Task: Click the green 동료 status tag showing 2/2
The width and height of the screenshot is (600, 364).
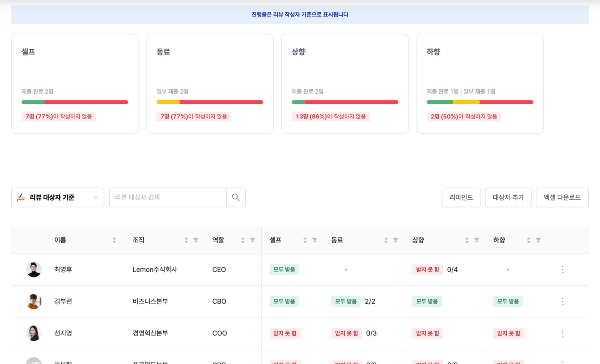Action: click(x=346, y=301)
